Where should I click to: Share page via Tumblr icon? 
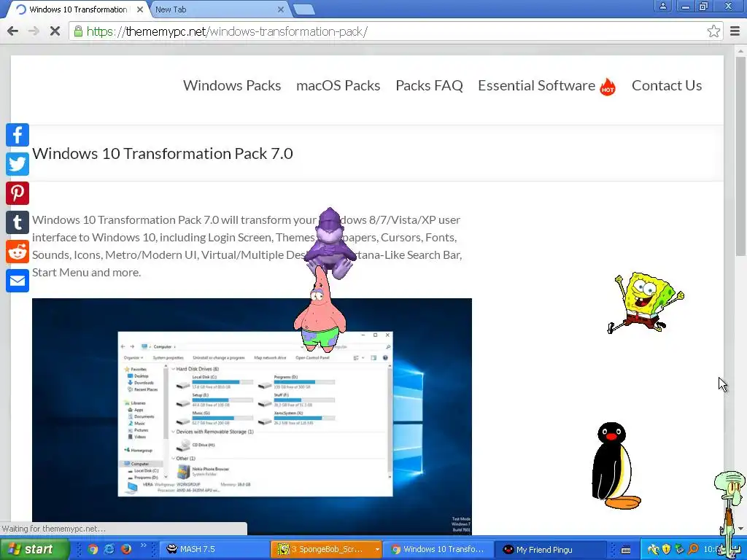(x=18, y=222)
